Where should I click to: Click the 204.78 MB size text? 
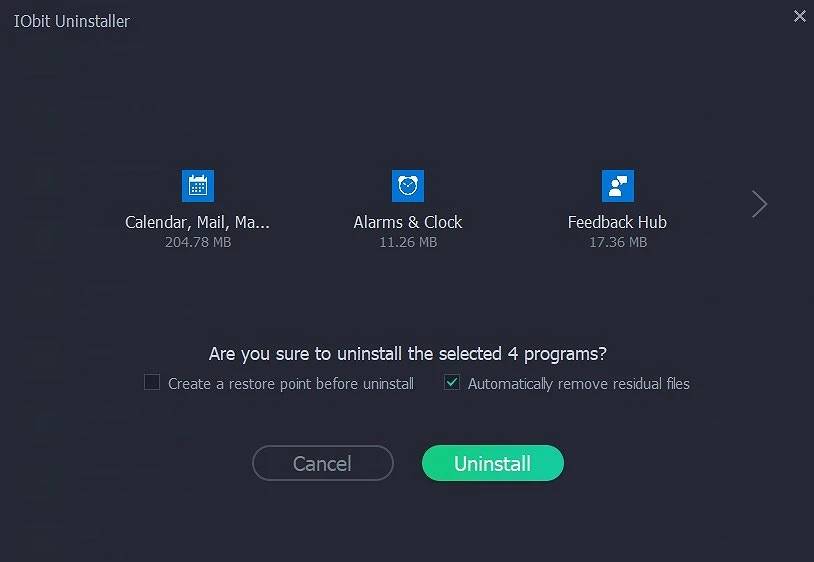click(198, 242)
